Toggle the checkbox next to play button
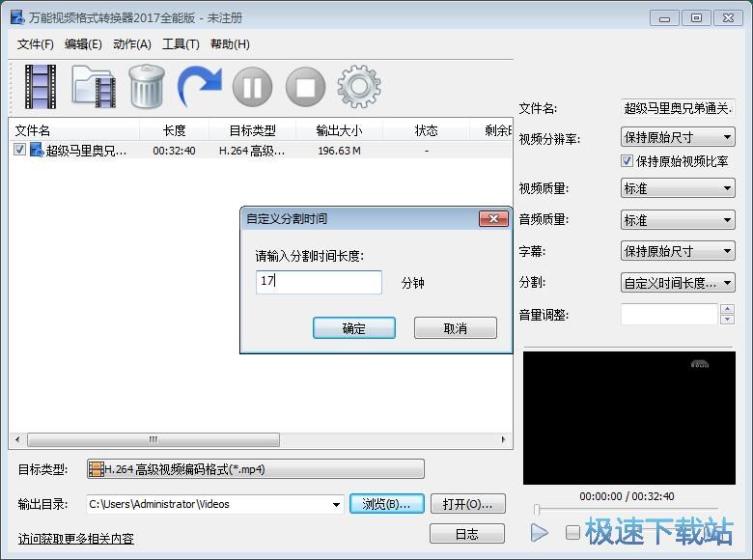The image size is (753, 560). [572, 532]
